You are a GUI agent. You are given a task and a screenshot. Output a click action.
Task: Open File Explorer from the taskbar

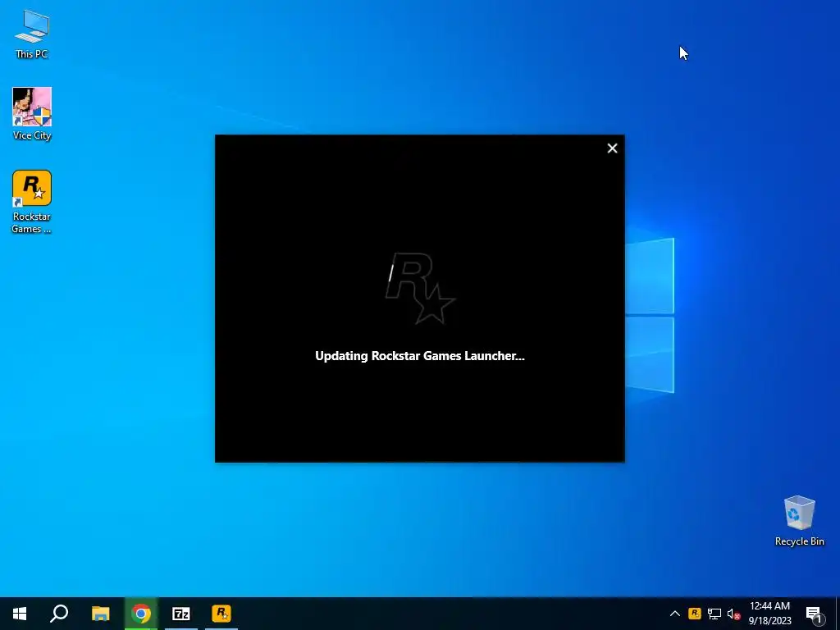tap(100, 614)
